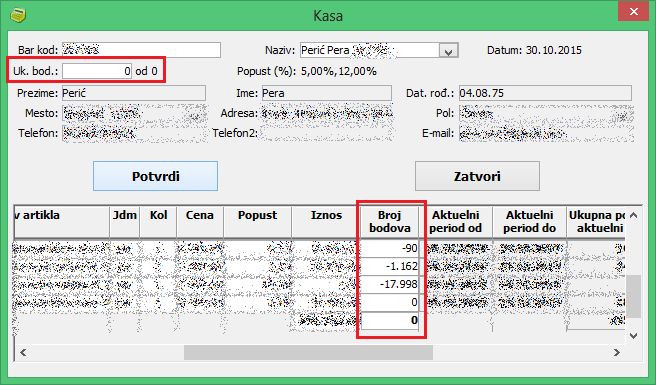Click the Datum: 30.10.2015 label
Screen dimensions: 656x385
[534, 50]
